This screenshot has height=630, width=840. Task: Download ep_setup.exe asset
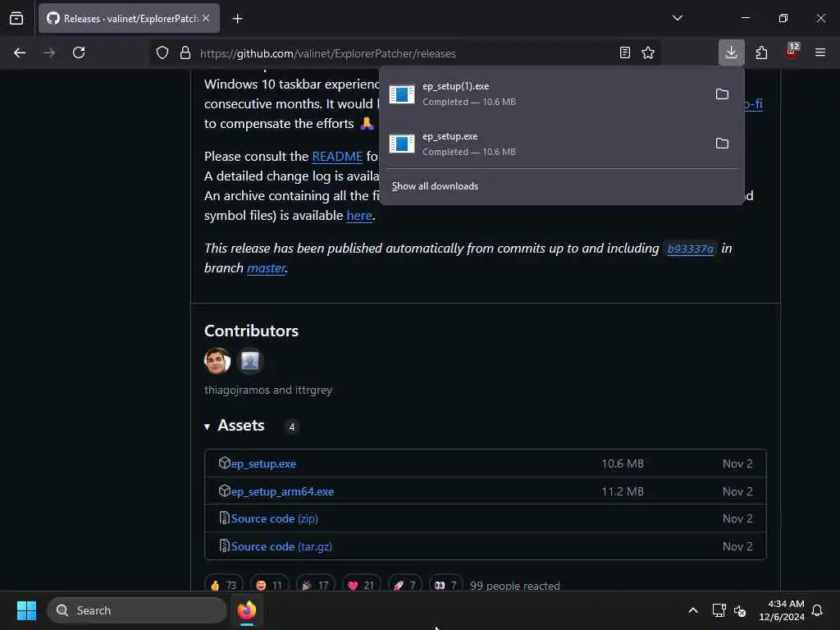(263, 464)
